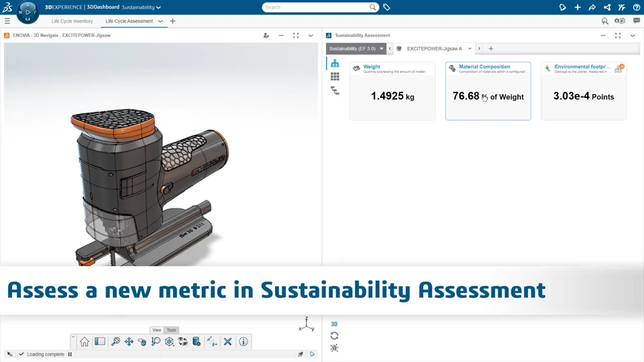Viewport: 644px width, 362px height.
Task: Select the Pan arrows tool
Action: pos(129,341)
